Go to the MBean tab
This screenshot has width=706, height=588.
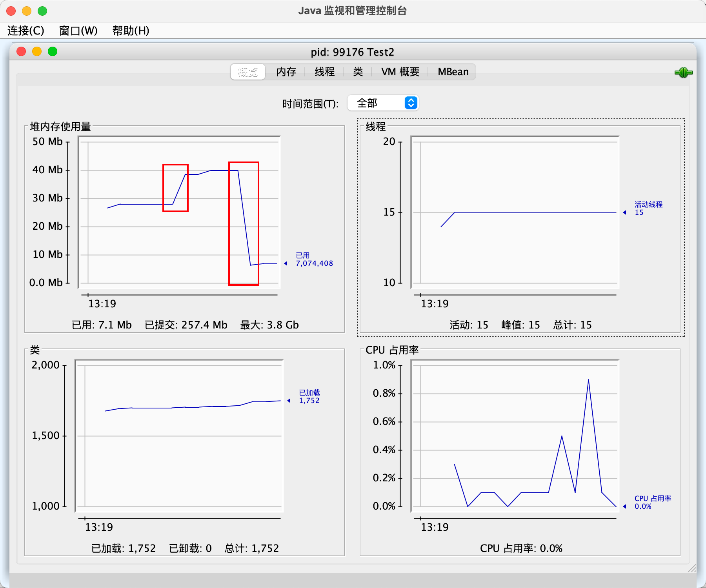453,72
